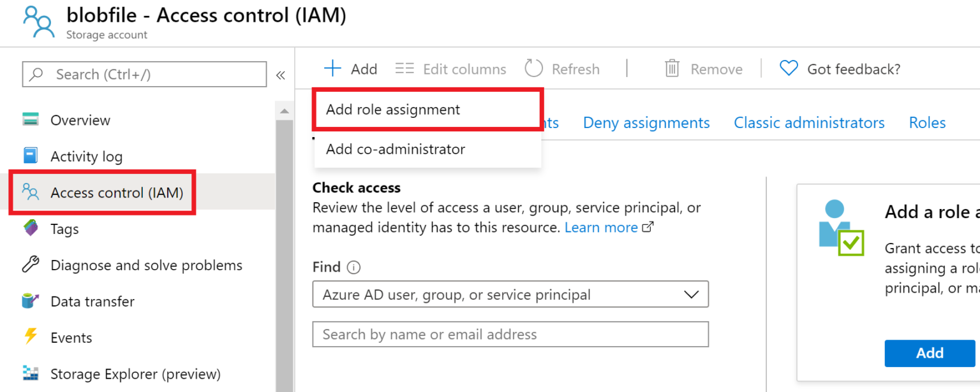Click Refresh in the toolbar

[x=562, y=68]
